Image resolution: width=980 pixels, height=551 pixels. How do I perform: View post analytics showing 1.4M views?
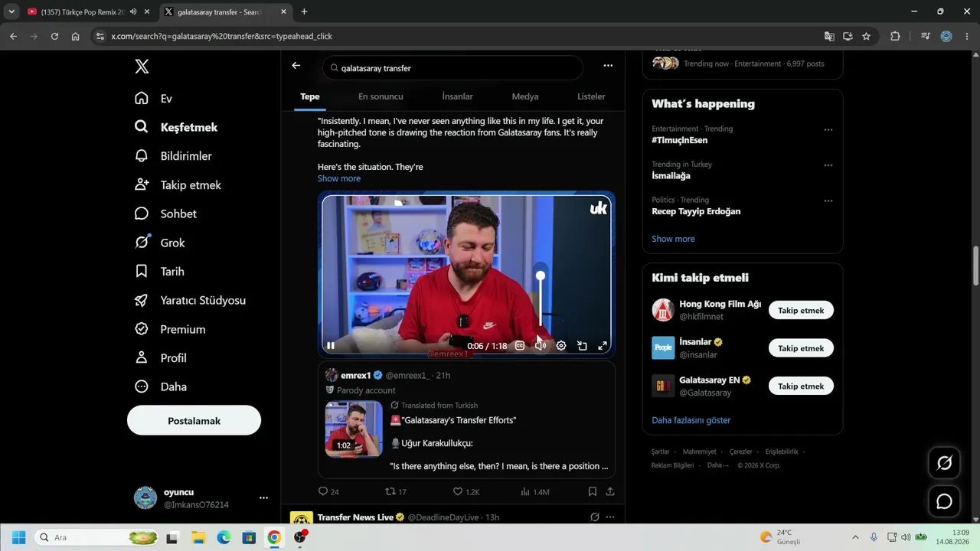(x=535, y=491)
